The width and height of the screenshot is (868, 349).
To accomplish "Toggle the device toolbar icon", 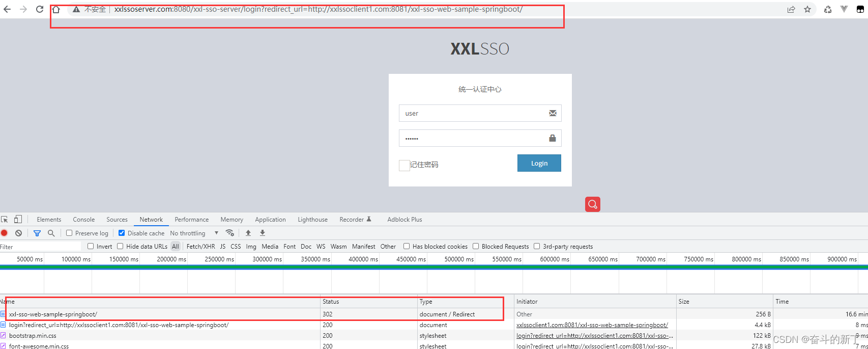I will tap(18, 219).
